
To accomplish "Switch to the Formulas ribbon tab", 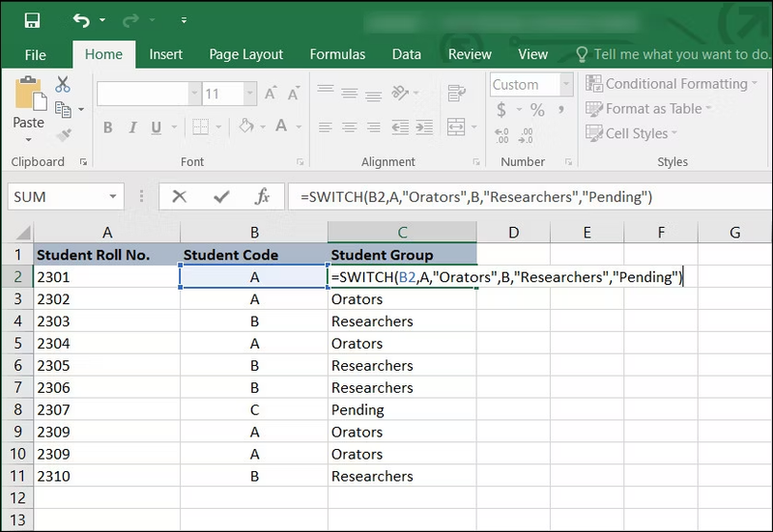I will 337,54.
